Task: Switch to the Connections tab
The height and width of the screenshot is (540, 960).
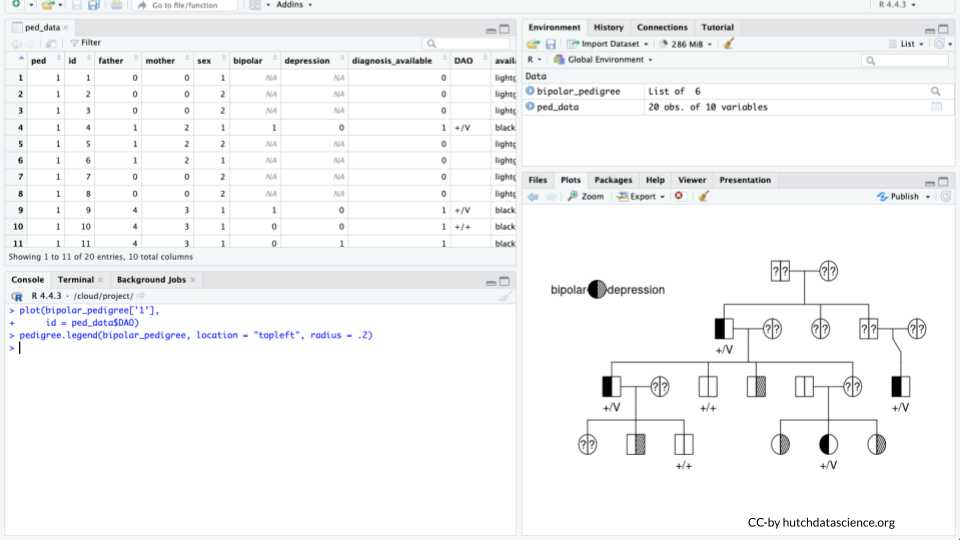Action: 662,28
